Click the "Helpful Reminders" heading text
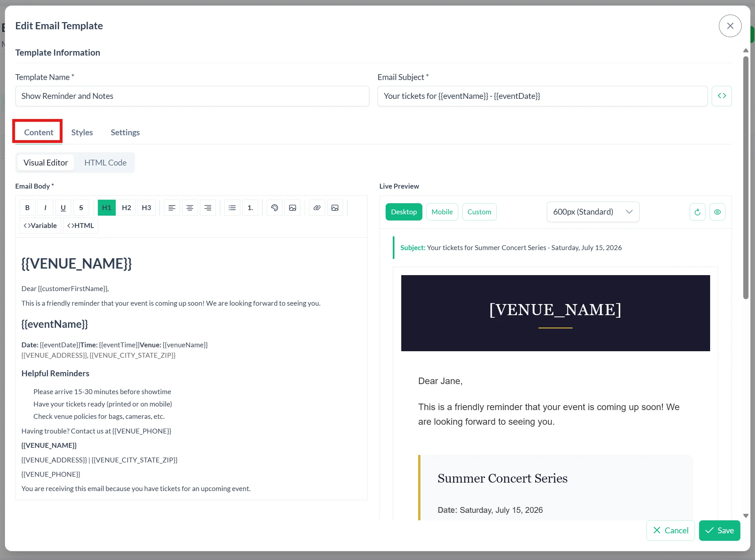 pos(55,374)
